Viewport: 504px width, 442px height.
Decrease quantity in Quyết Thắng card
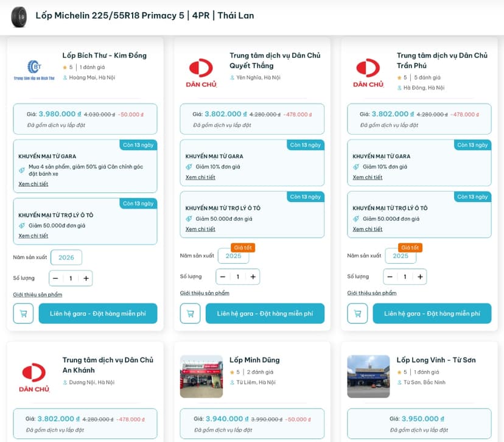pos(223,277)
